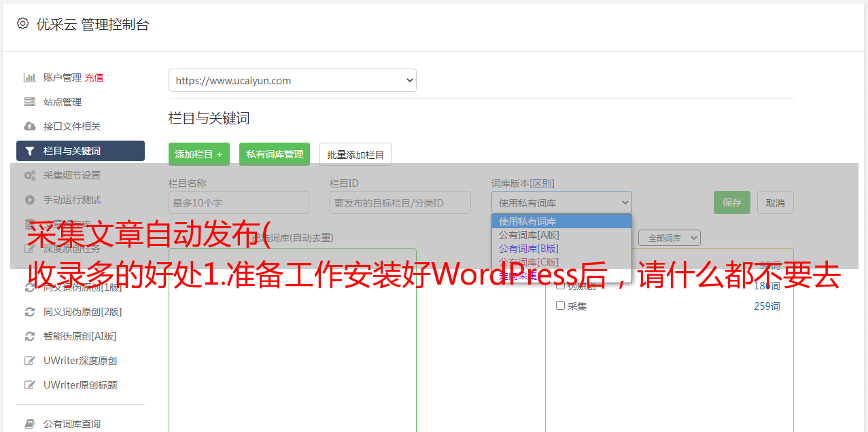Open 账户管理 via its bar chart icon

[x=29, y=77]
